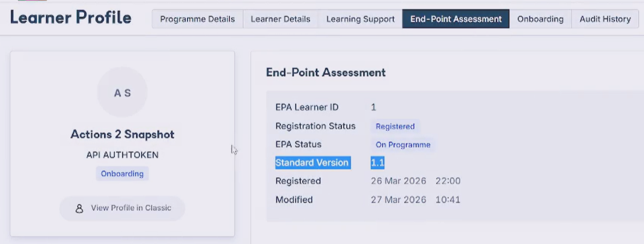Go to the Onboarding tab
The width and height of the screenshot is (644, 244).
pyautogui.click(x=540, y=19)
